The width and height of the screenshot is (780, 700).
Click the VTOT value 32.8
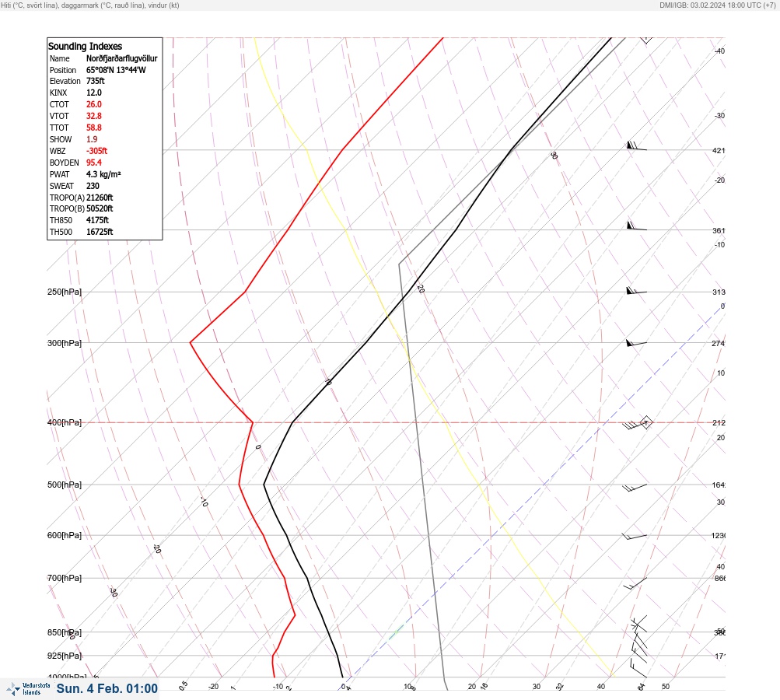(x=94, y=116)
